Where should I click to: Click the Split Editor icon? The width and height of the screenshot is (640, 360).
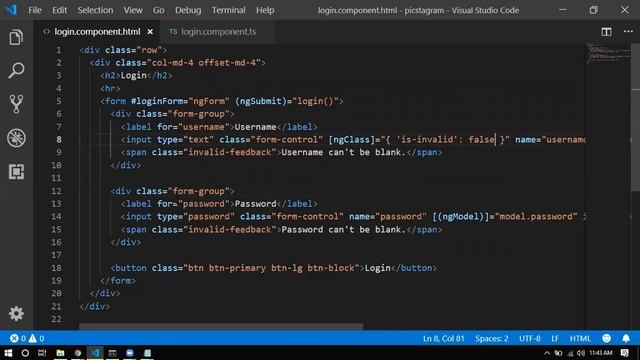(606, 32)
